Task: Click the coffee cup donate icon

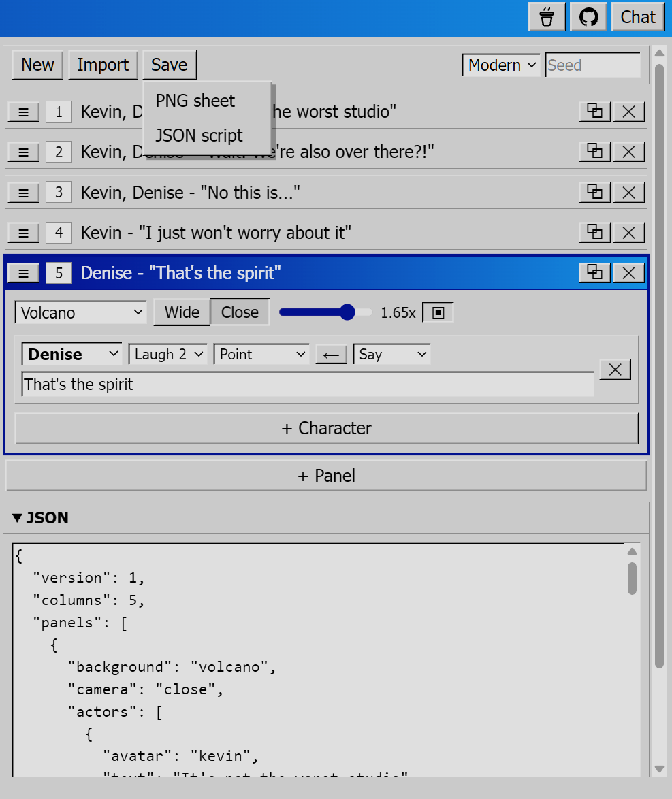Action: click(x=547, y=17)
